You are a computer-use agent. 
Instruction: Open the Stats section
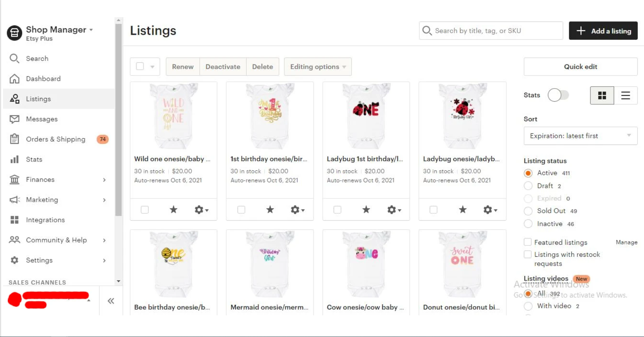click(34, 159)
